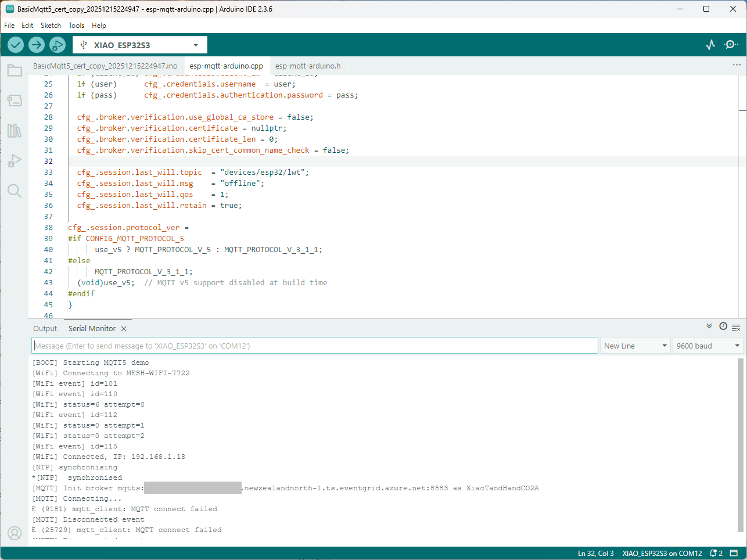Toggle the bottom panel from the status bar
The height and width of the screenshot is (560, 747).
tap(734, 553)
